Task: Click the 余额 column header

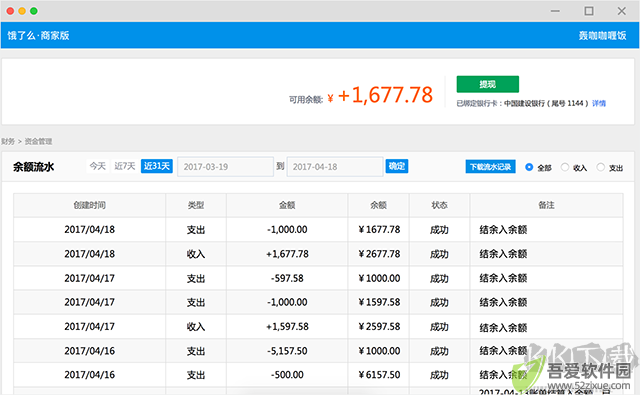Action: coord(378,205)
